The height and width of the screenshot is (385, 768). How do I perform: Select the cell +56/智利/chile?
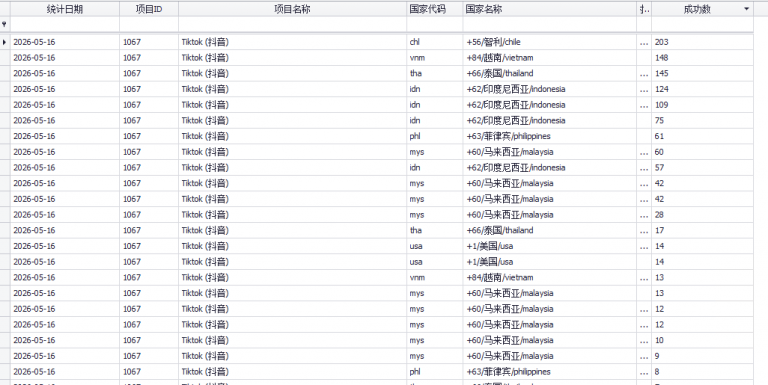[550, 42]
